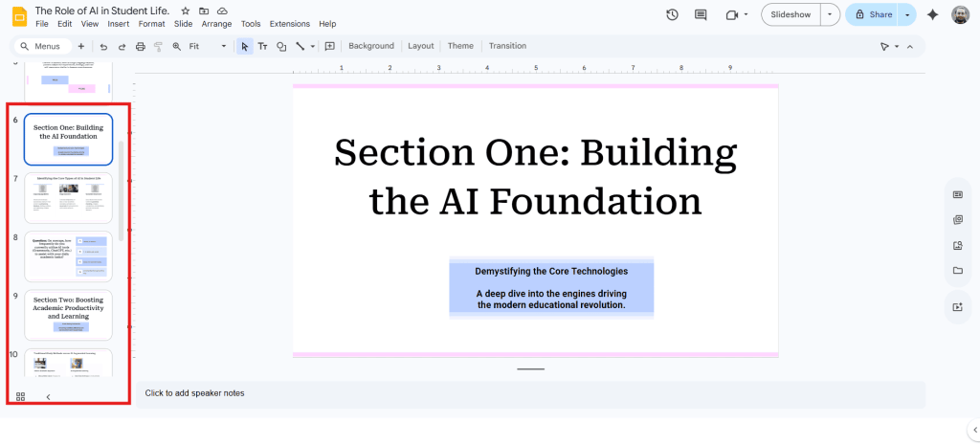Image resolution: width=980 pixels, height=445 pixels.
Task: Start the Slideshow
Action: tap(791, 14)
